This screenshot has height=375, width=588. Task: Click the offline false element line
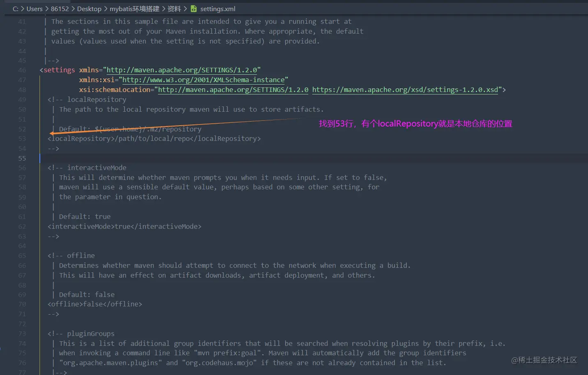tap(95, 304)
